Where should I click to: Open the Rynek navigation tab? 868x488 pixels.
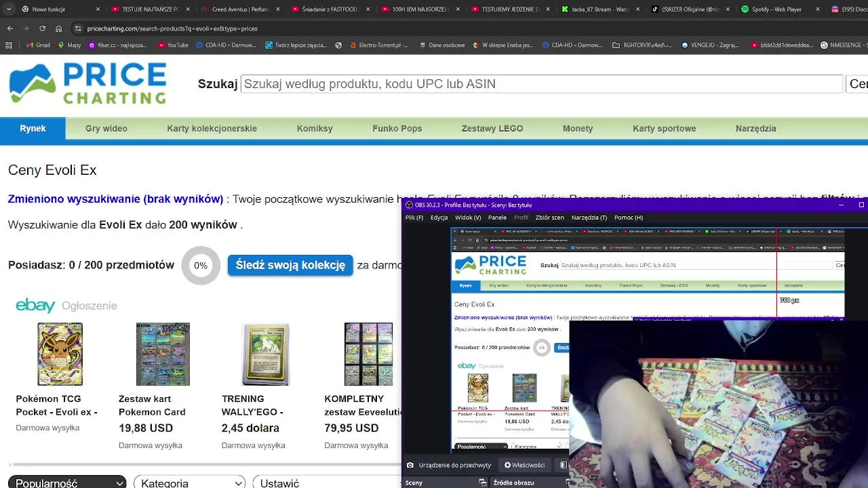click(x=33, y=128)
